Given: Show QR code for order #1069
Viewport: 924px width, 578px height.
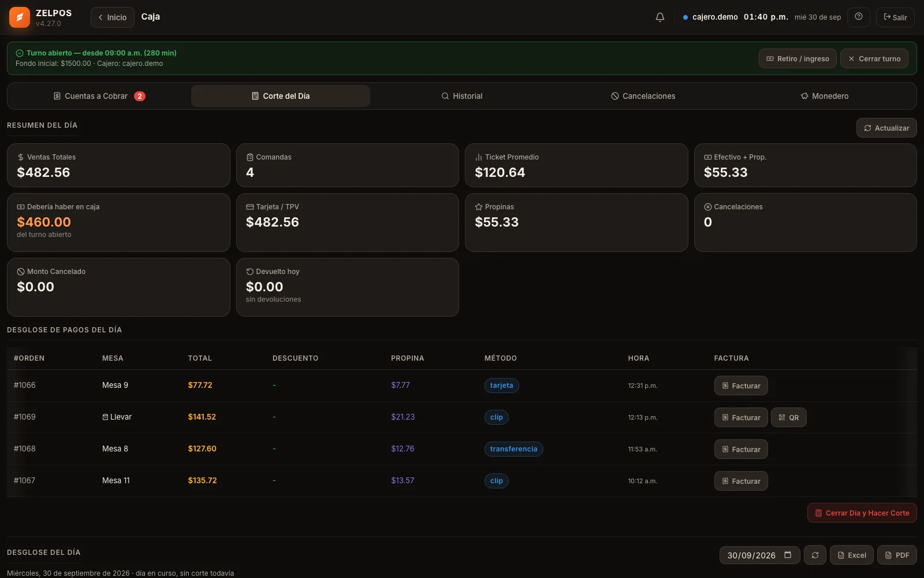Looking at the screenshot, I should point(789,417).
